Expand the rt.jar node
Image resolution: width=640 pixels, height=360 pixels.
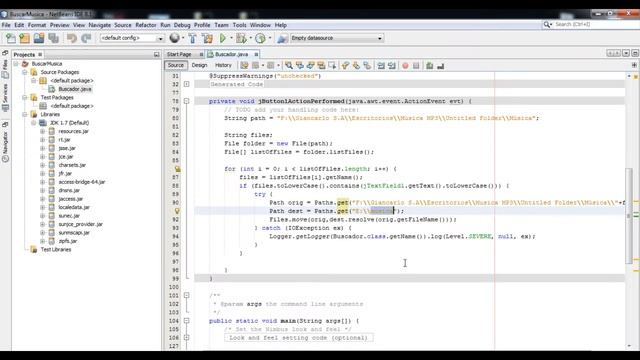coord(42,140)
